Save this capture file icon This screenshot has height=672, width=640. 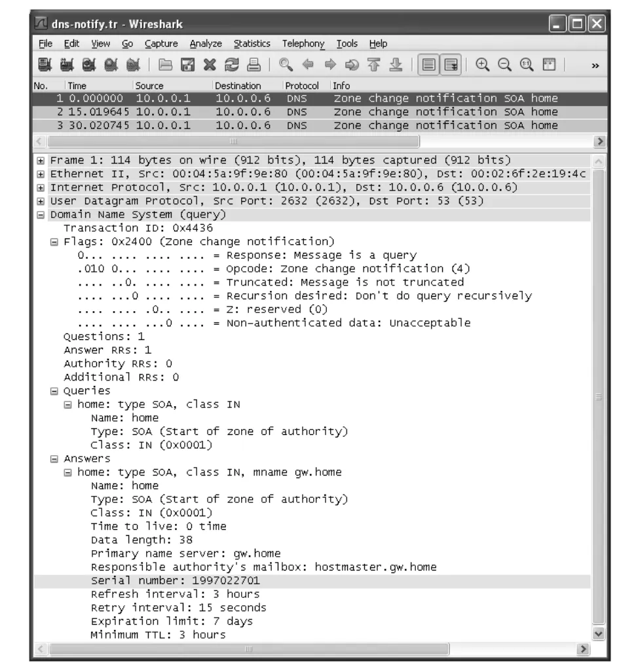[188, 65]
